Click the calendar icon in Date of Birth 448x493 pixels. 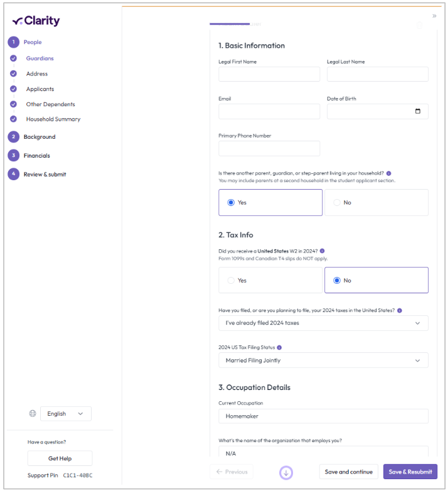coord(418,112)
